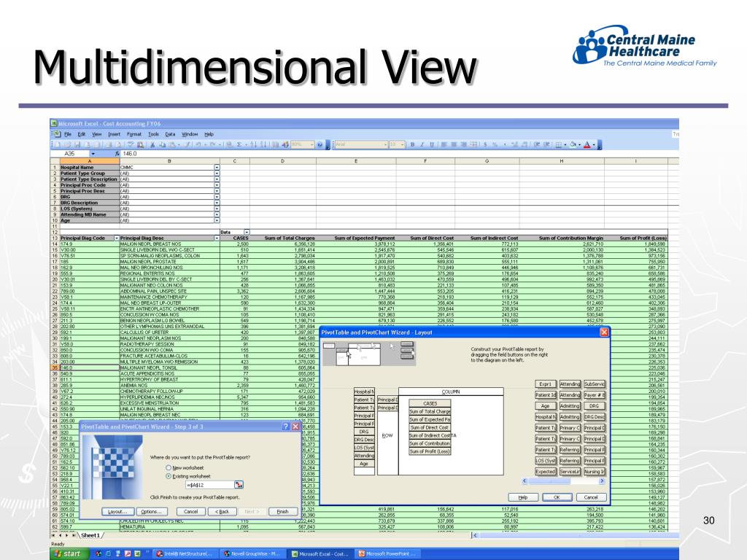The height and width of the screenshot is (560, 747).
Task: Open the Zoom percentage dropdown
Action: [x=312, y=144]
